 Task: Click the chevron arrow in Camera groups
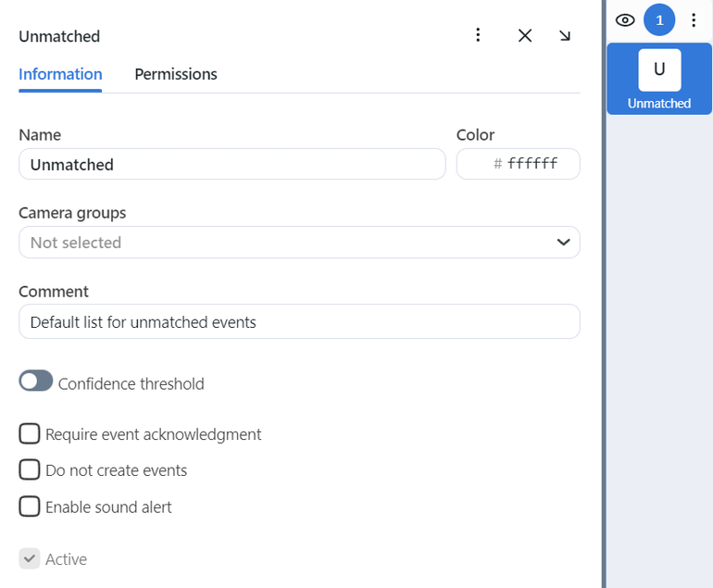coord(562,243)
